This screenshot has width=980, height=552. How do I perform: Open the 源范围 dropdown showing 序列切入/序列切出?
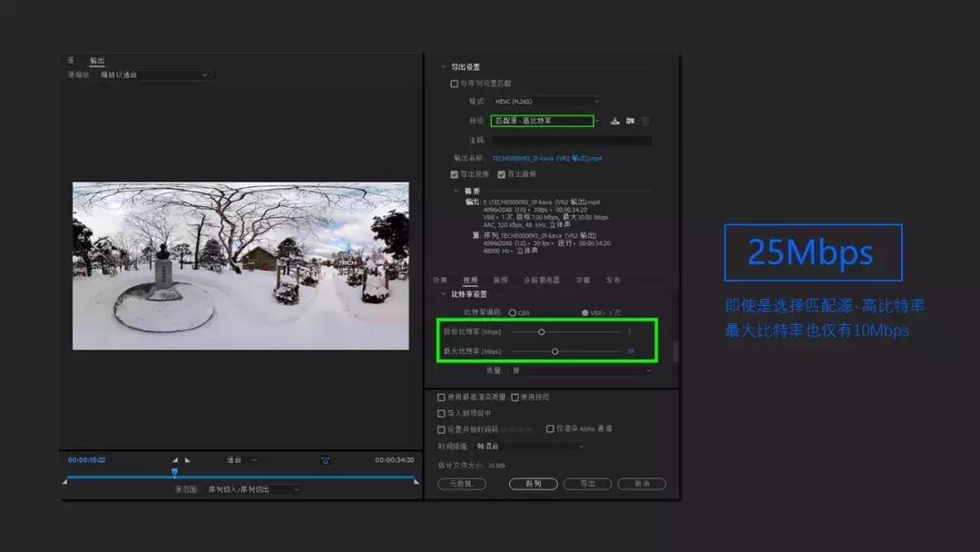[x=252, y=489]
